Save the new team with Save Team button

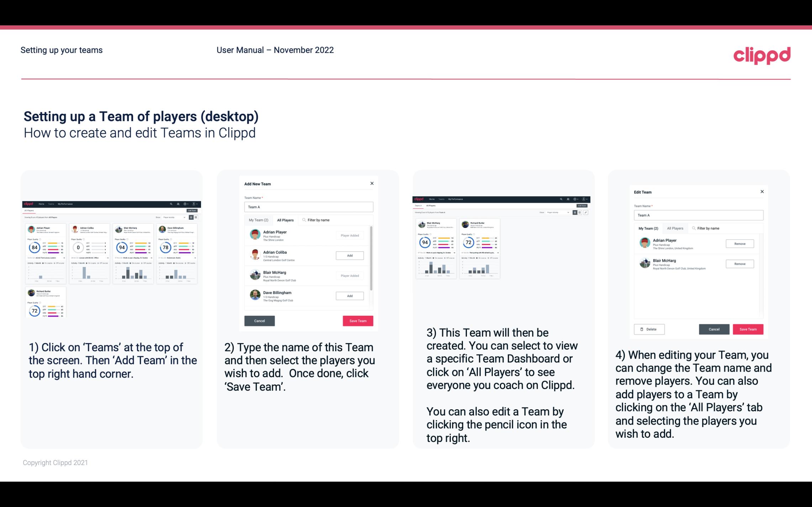tap(357, 320)
